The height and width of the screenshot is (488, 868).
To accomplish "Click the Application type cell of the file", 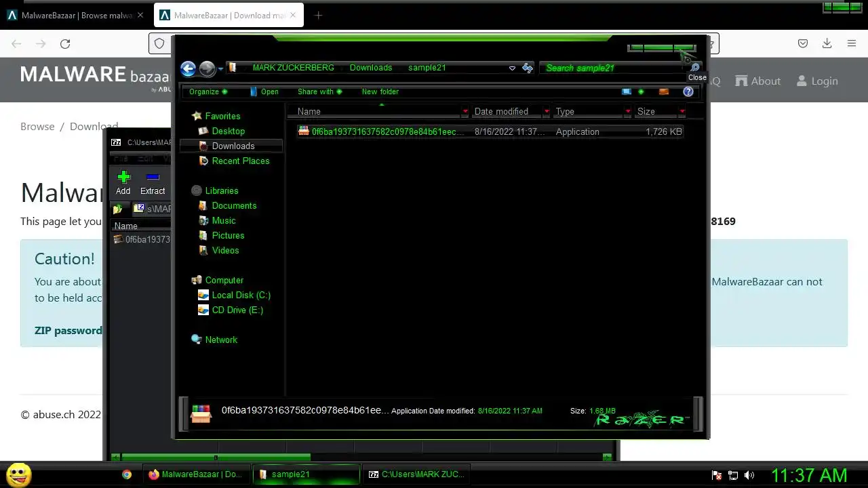I will point(578,131).
